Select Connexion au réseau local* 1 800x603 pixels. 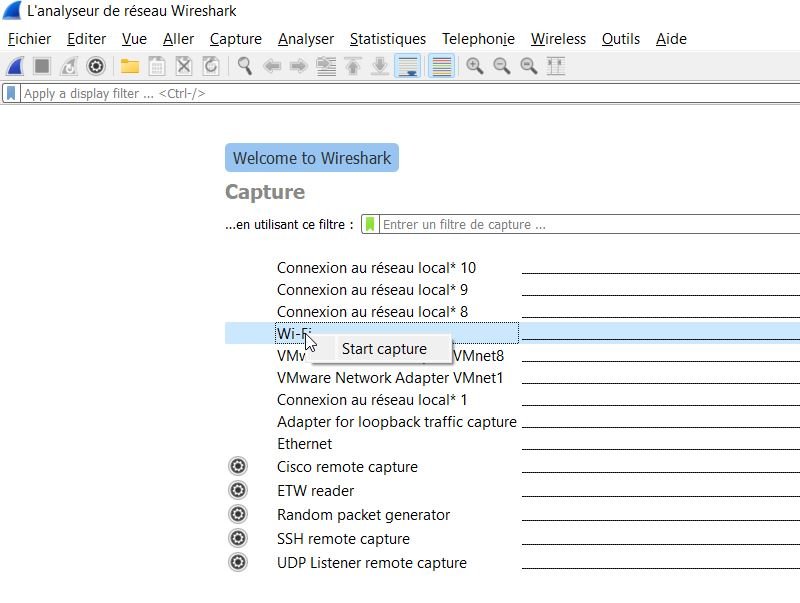click(x=372, y=400)
